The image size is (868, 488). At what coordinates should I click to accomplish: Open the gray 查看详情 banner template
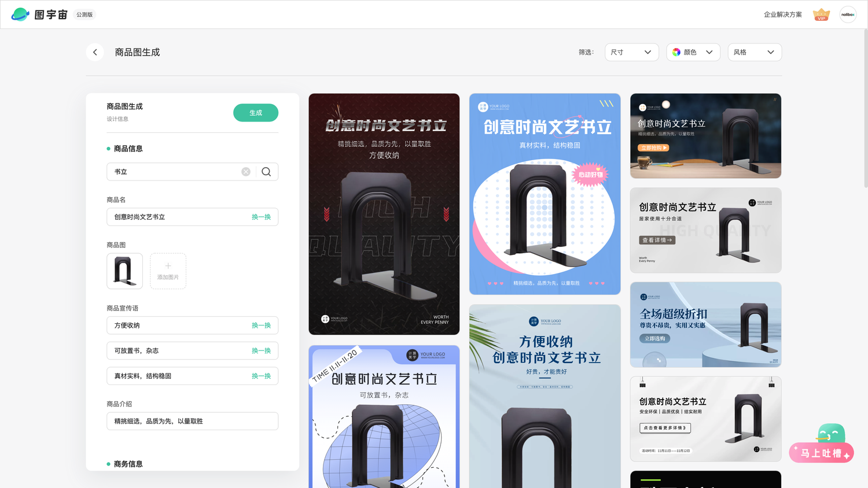point(705,230)
